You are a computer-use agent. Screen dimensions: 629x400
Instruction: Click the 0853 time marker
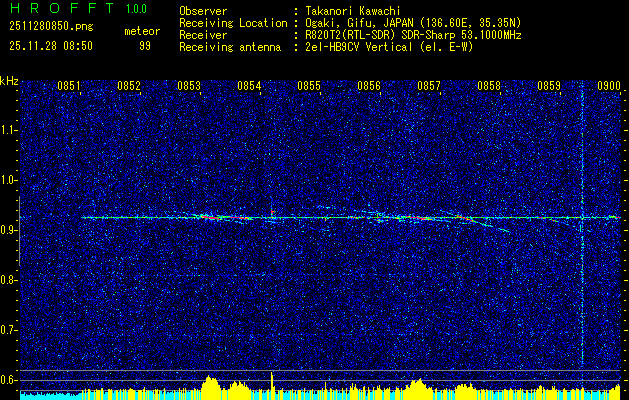click(189, 86)
